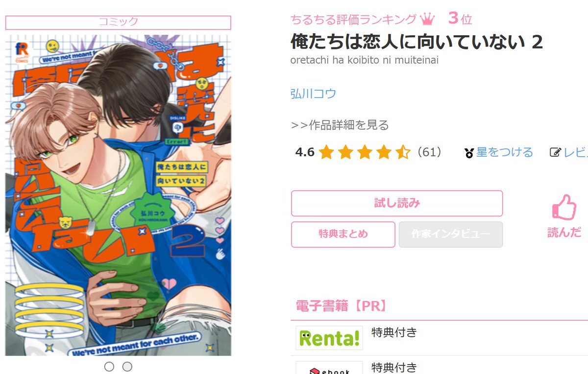Click the medal icon beside 星をつける
This screenshot has height=374, width=588.
(469, 153)
